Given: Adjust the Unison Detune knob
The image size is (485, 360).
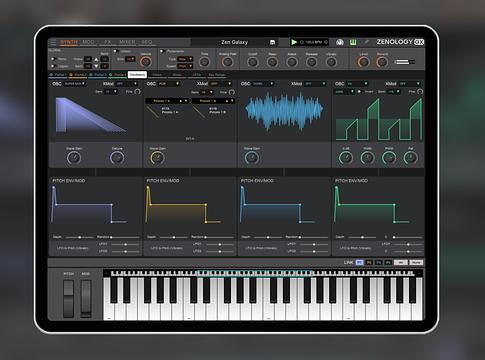Looking at the screenshot, I should (x=146, y=61).
